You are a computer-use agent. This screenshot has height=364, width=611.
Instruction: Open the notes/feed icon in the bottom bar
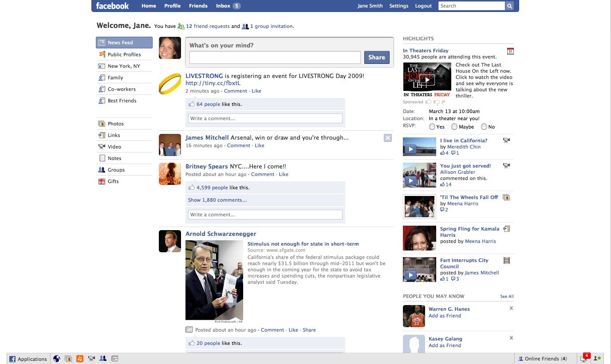(114, 358)
